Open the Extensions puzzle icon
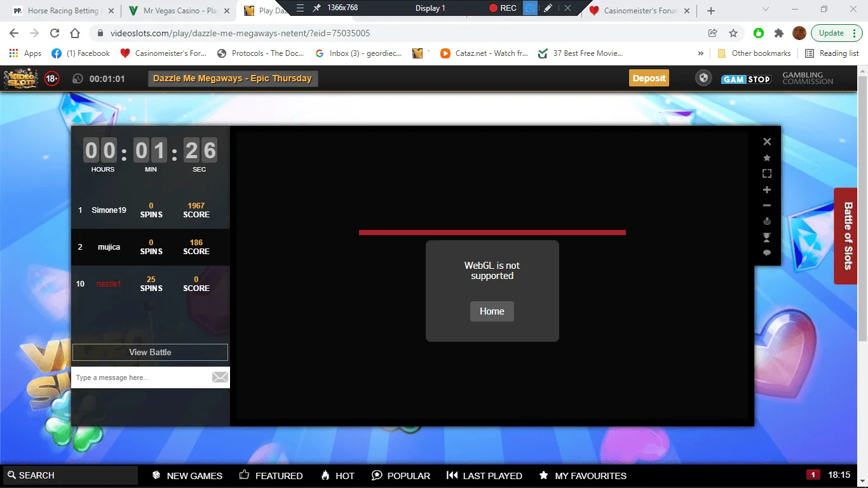Screen dimensions: 868x488 click(x=778, y=33)
